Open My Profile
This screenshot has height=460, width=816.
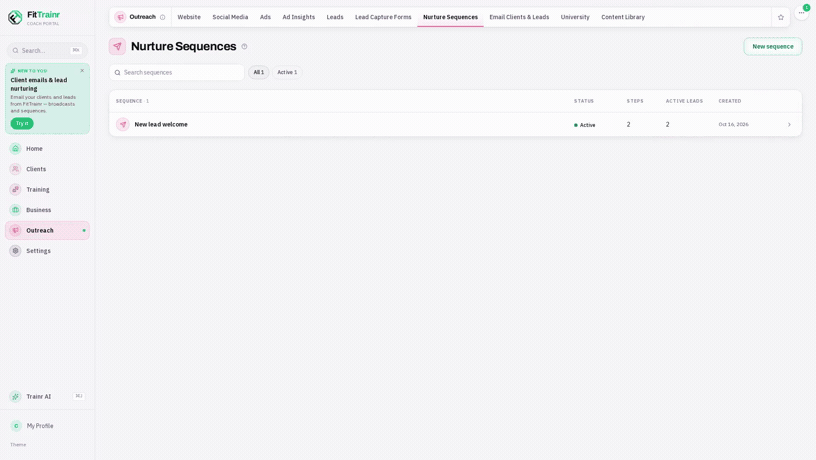47,426
